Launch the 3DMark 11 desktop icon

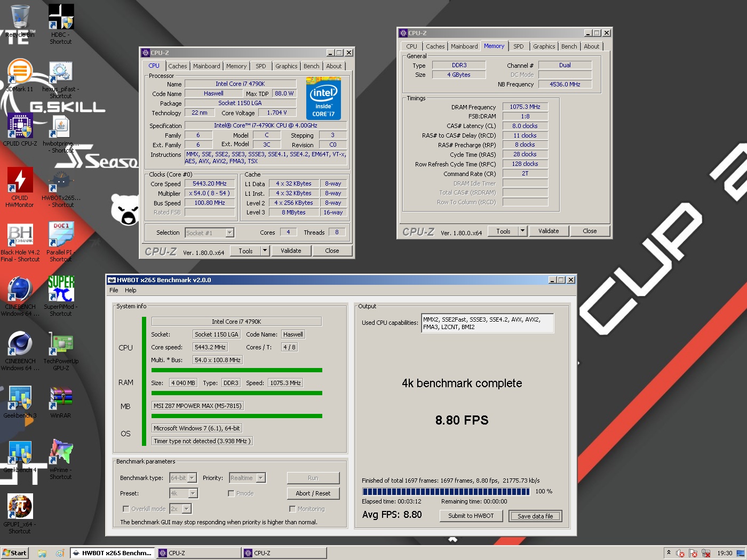coord(20,76)
